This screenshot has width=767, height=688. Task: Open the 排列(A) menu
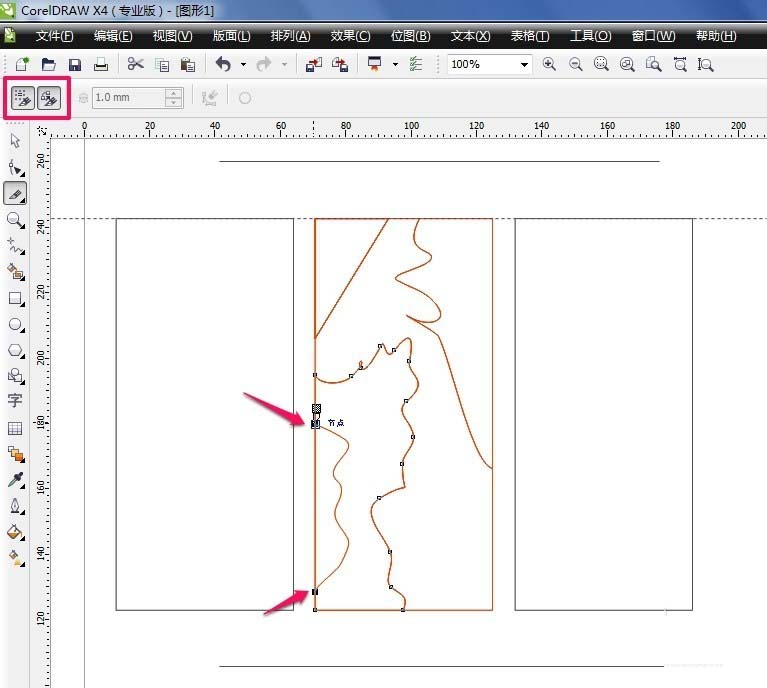tap(291, 36)
